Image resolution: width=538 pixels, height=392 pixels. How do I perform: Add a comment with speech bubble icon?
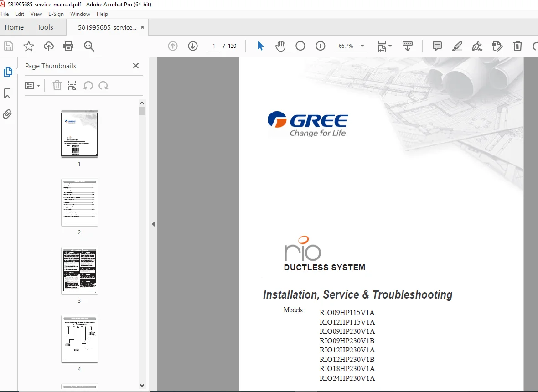437,46
